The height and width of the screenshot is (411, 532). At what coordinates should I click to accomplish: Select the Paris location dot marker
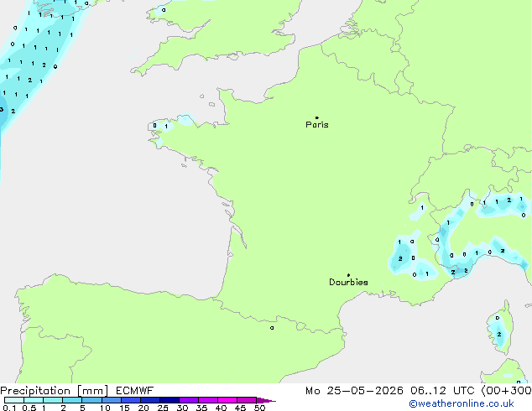click(317, 117)
